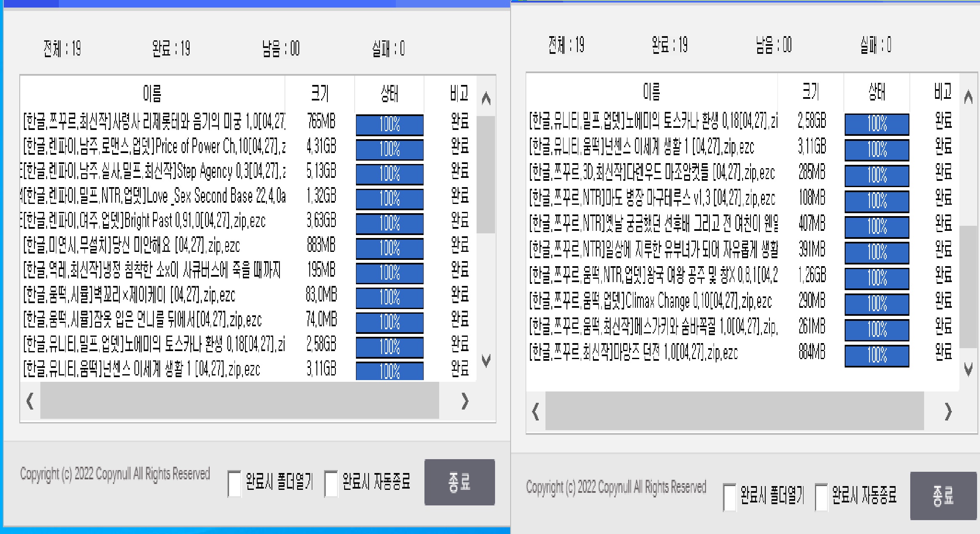The height and width of the screenshot is (534, 980).
Task: Click the left window's scroll up arrow
Action: [x=486, y=99]
